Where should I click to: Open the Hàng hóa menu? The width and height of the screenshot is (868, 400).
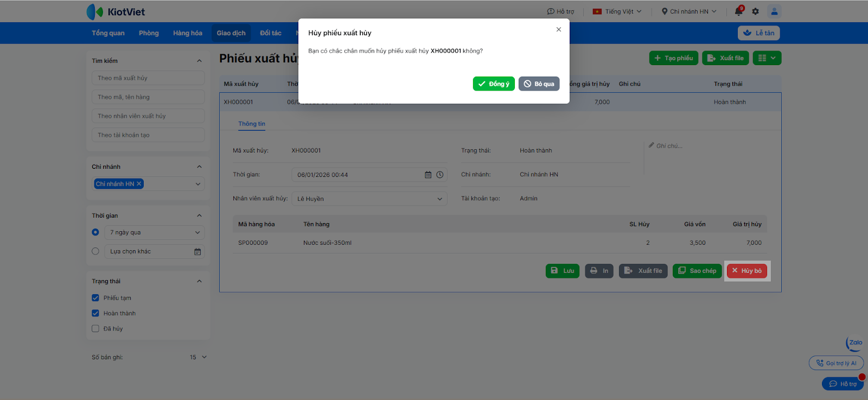click(188, 33)
